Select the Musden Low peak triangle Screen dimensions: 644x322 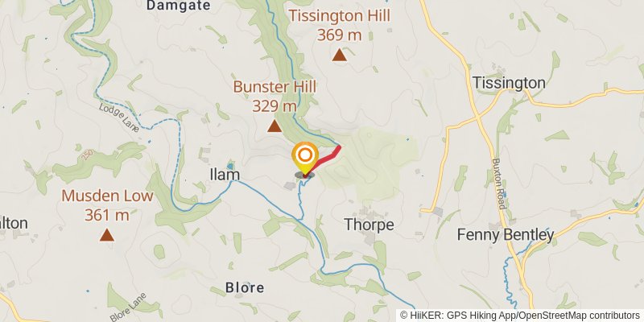107,235
